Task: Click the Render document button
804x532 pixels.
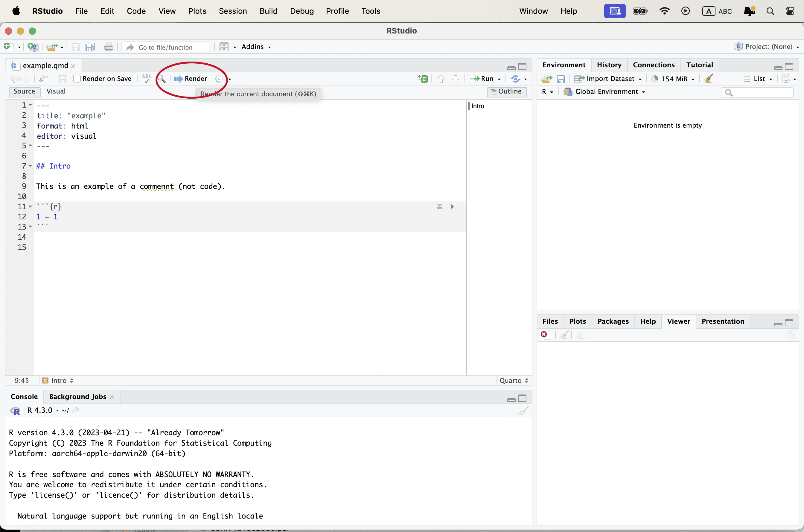Action: 191,79
